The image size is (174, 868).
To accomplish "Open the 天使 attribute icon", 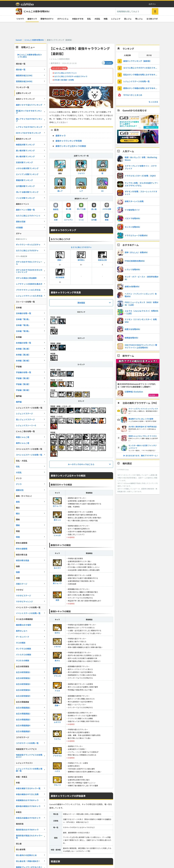I will [x=56, y=216].
